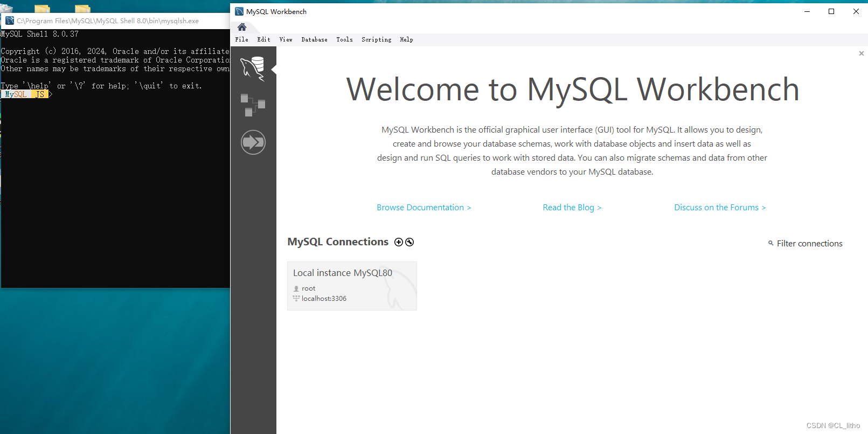Screen dimensions: 868x434
Task: Click the localhost:3306 address text
Action: pyautogui.click(x=324, y=299)
